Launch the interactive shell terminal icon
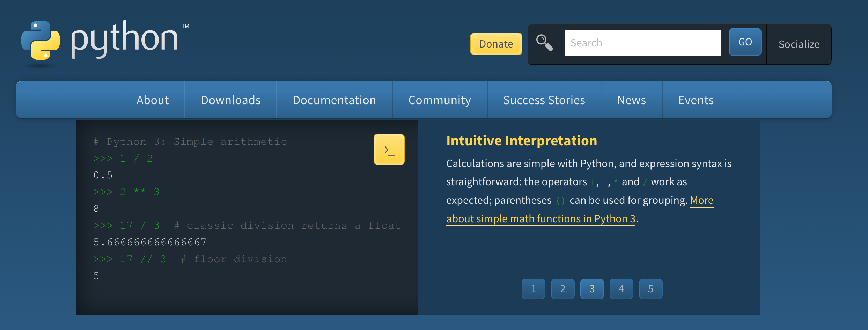Viewport: 868px width, 330px height. pyautogui.click(x=389, y=149)
